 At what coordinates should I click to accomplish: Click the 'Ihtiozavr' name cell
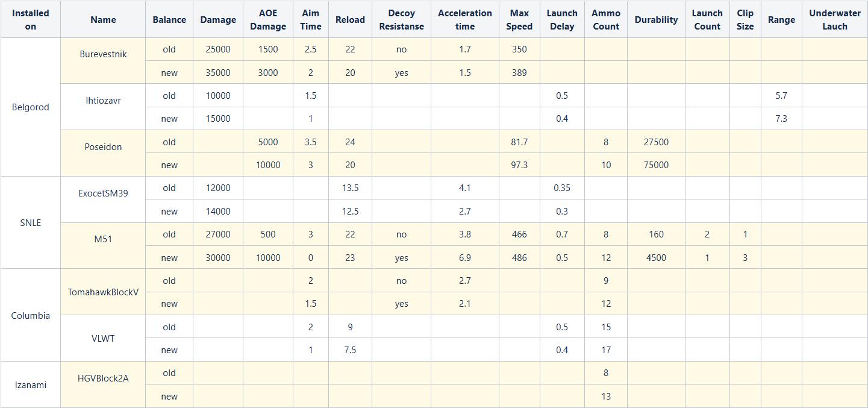coord(103,107)
